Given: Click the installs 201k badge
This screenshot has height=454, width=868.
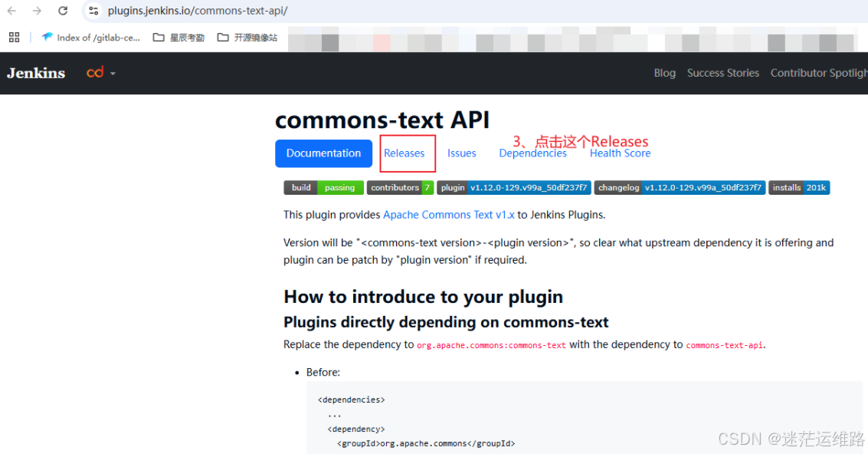Looking at the screenshot, I should [x=799, y=187].
